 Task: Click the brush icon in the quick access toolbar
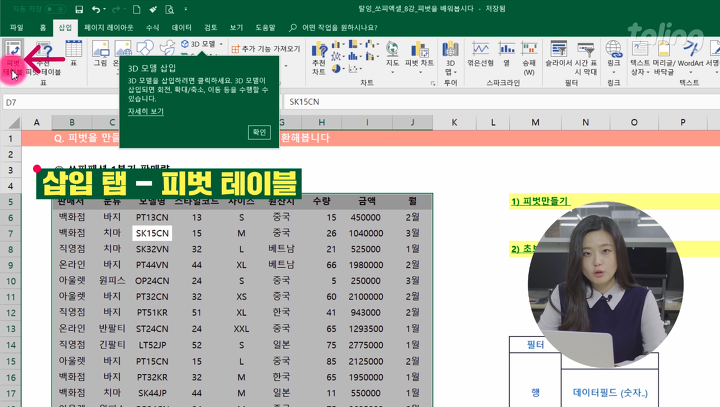pyautogui.click(x=153, y=9)
